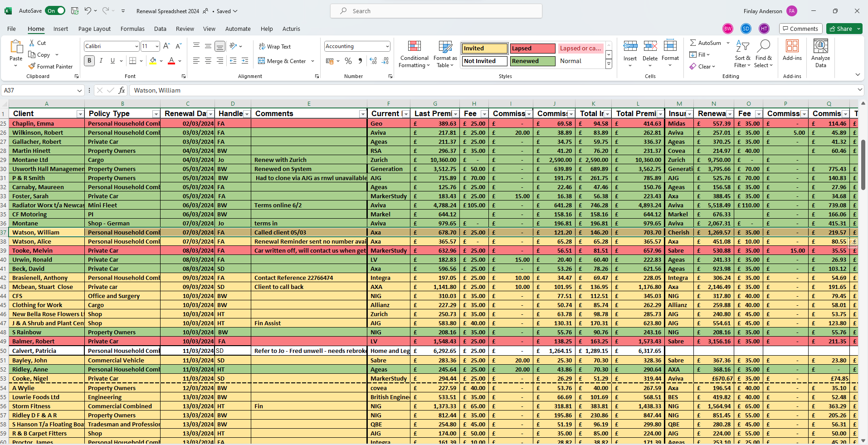Open the Comments pane button

pos(800,29)
